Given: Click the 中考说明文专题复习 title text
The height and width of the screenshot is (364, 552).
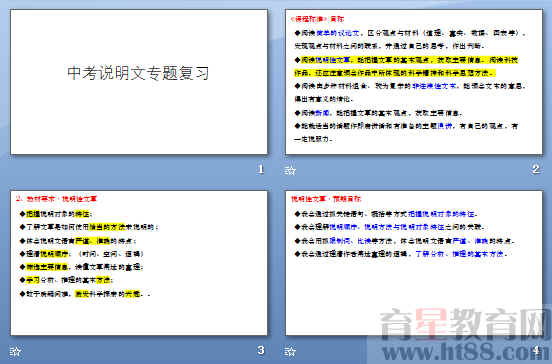Looking at the screenshot, I should pos(138,73).
